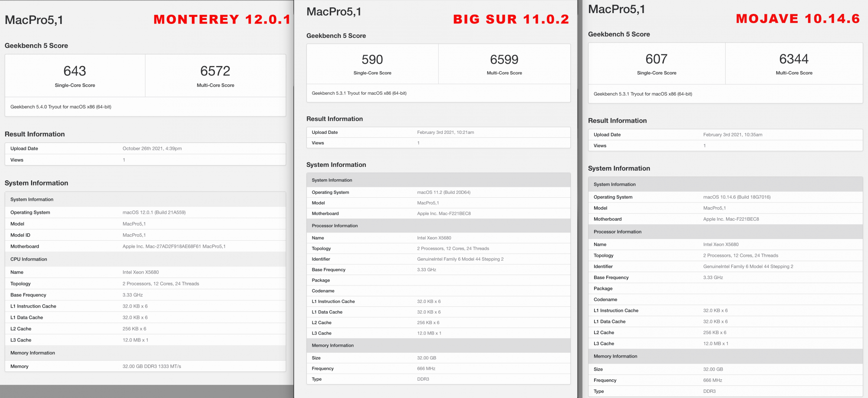The height and width of the screenshot is (398, 868).
Task: Select Geekbench 5 Score heading in Monterey panel
Action: [x=36, y=46]
